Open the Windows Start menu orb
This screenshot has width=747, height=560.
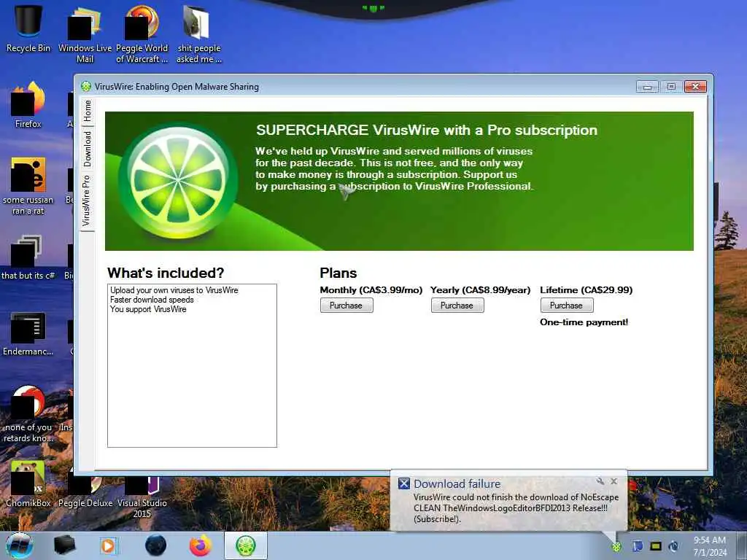coord(19,545)
